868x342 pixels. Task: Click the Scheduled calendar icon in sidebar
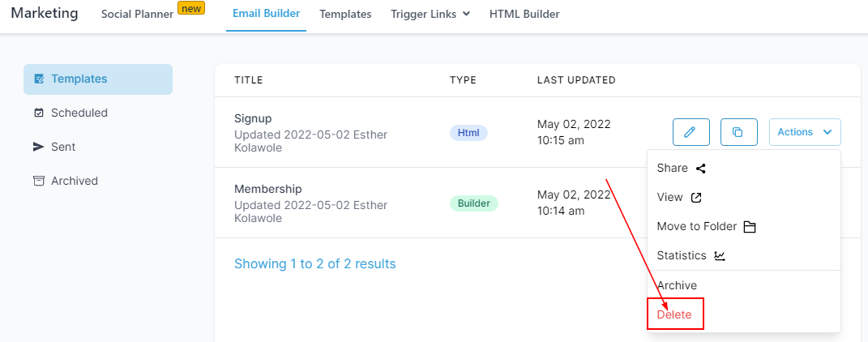coord(39,113)
